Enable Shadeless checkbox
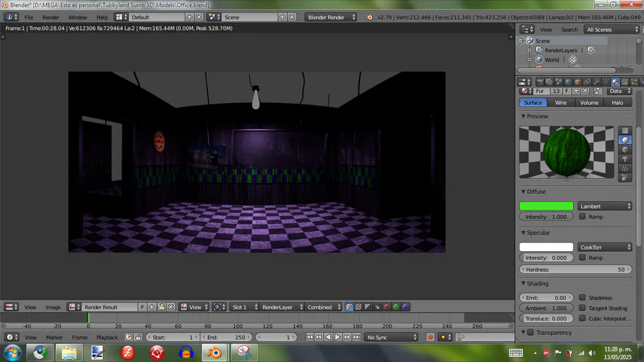The image size is (644, 362). tap(582, 297)
